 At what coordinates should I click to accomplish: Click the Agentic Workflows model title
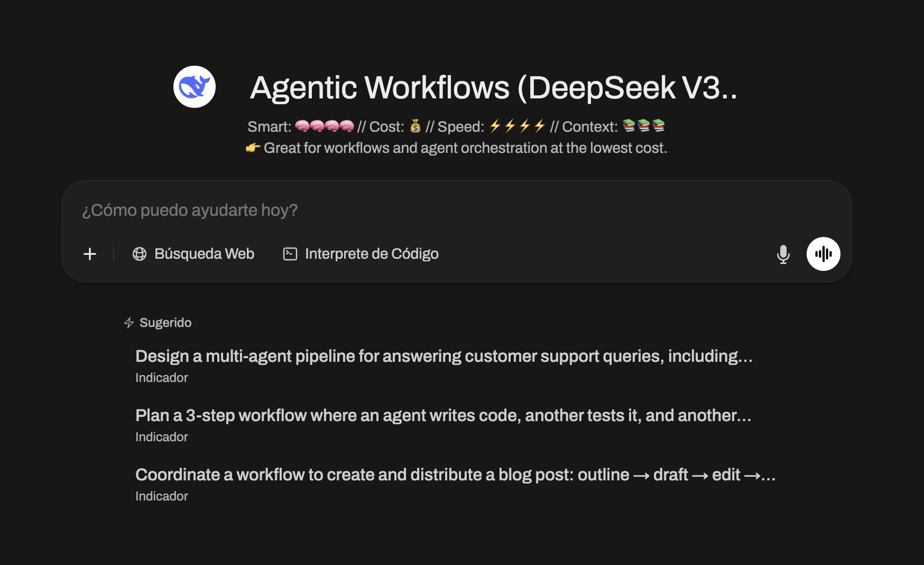(493, 88)
